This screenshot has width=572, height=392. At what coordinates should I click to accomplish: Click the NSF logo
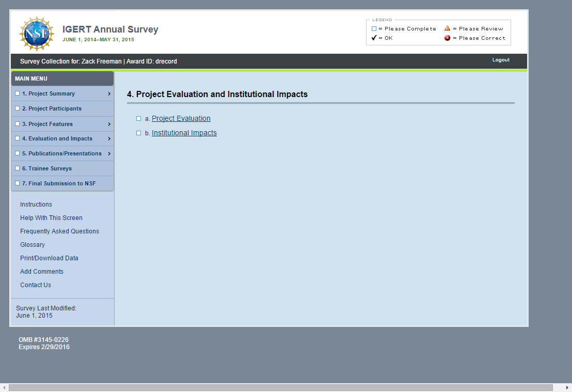coord(37,34)
